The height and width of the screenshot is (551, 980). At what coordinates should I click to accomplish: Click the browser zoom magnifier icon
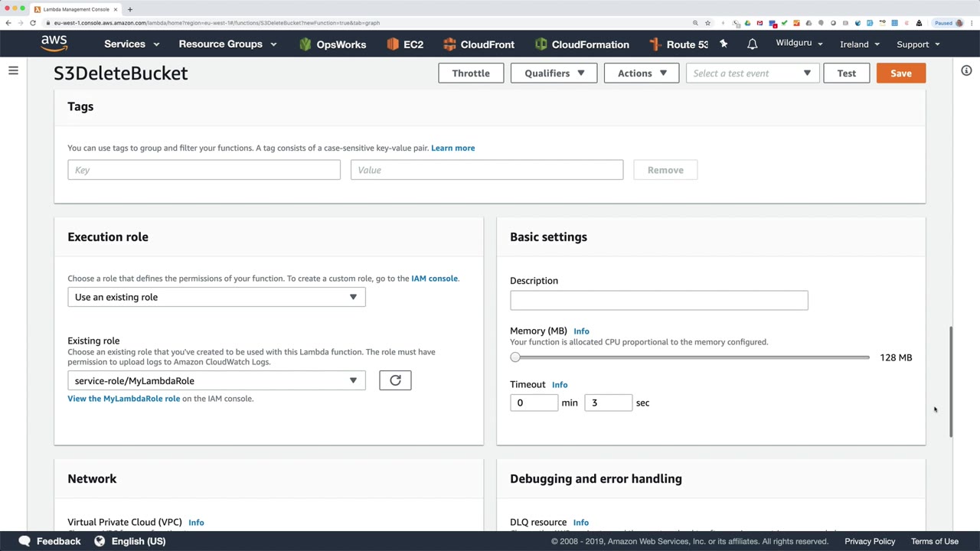point(695,23)
